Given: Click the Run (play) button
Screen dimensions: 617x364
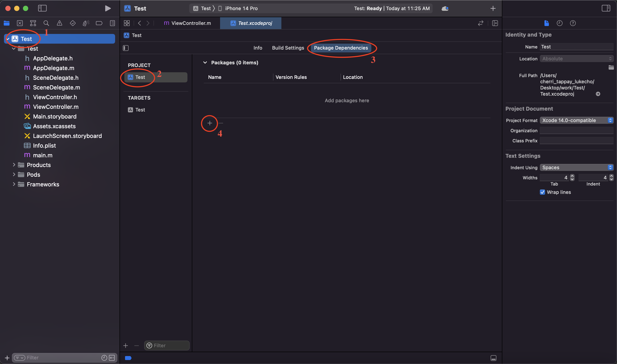Looking at the screenshot, I should point(107,8).
